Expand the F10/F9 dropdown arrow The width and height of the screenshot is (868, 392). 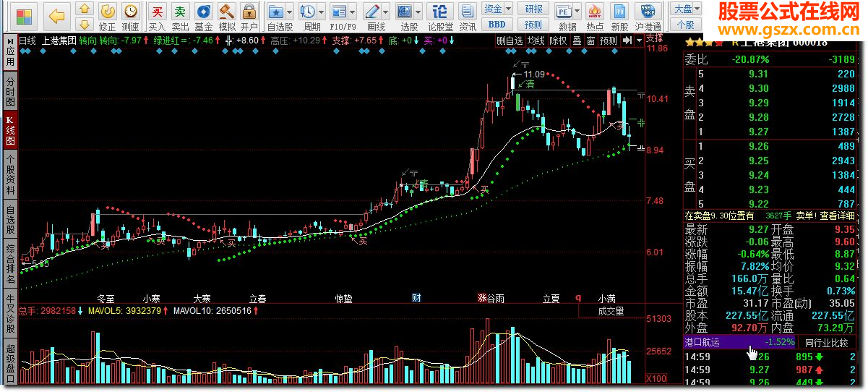tap(353, 12)
